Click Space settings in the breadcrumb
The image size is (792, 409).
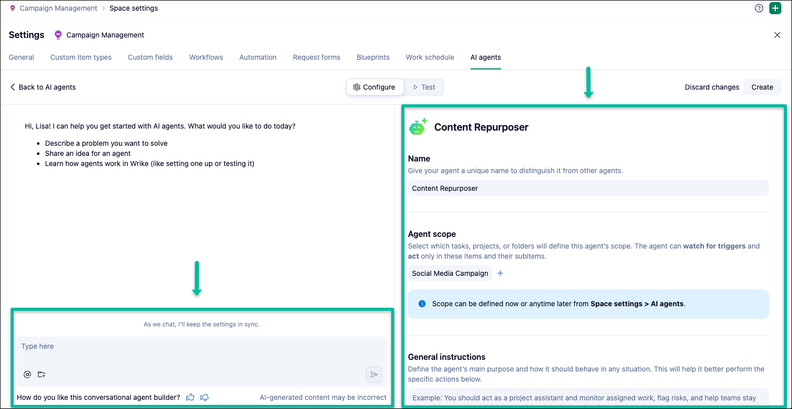coord(133,8)
